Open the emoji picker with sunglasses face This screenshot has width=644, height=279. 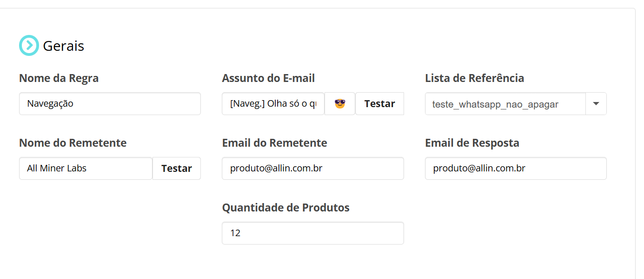click(x=340, y=103)
